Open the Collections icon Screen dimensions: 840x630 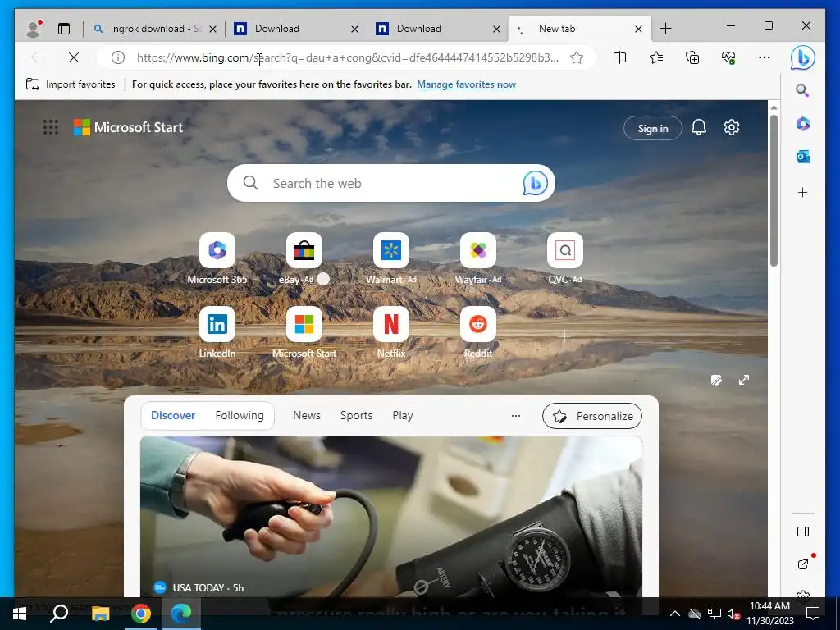692,57
